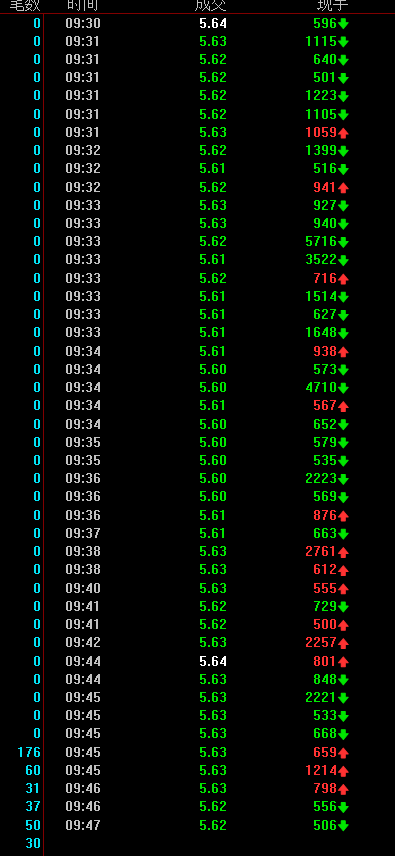Click the red up arrow beside volume 801
Viewport: 395px width, 856px height.
click(x=343, y=662)
